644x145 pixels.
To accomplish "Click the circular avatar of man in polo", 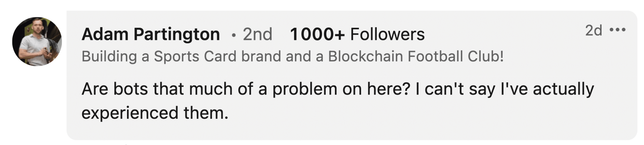I will coord(37,42).
